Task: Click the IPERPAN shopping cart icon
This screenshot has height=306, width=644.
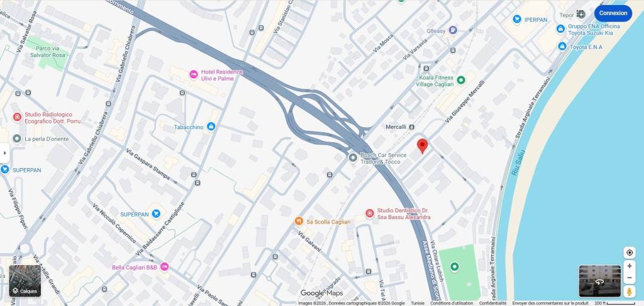Action: click(517, 19)
